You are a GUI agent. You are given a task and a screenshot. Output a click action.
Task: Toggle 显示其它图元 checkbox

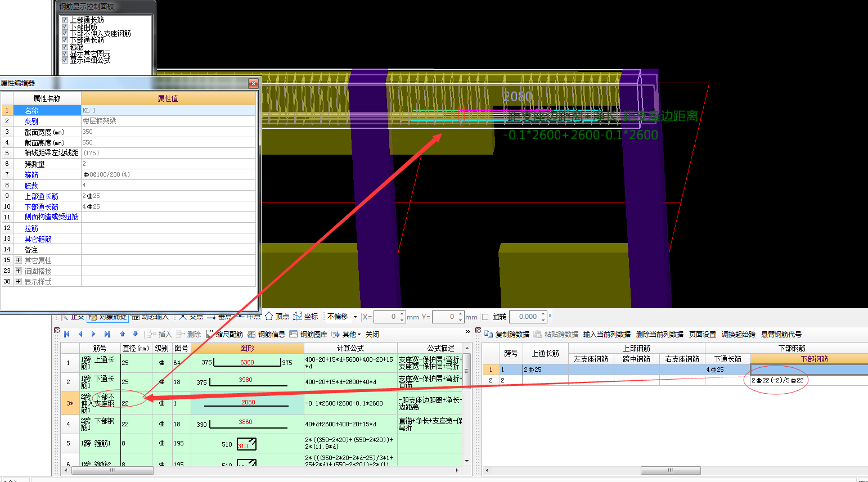(65, 53)
